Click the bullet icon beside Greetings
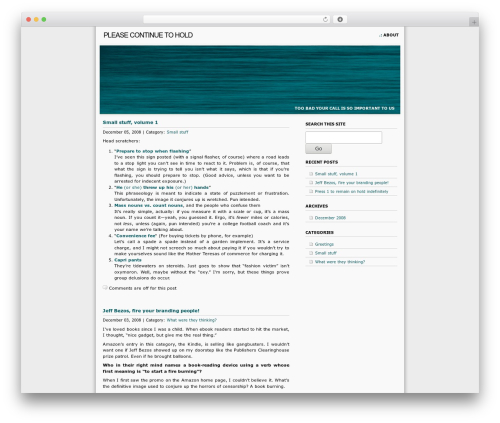 311,244
